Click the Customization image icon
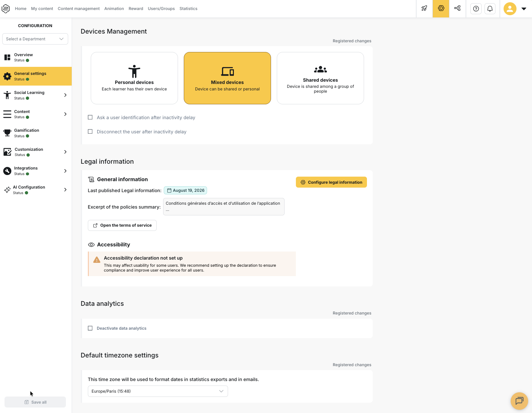 click(x=7, y=152)
